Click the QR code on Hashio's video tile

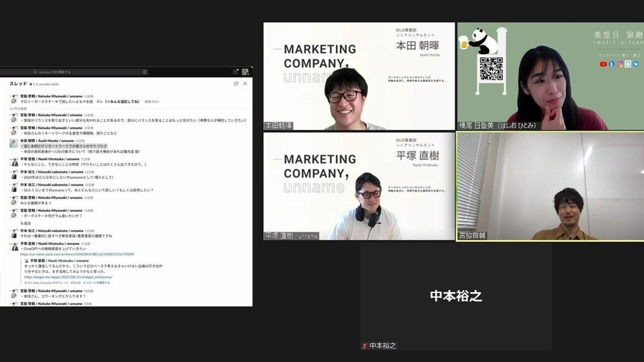tap(491, 69)
